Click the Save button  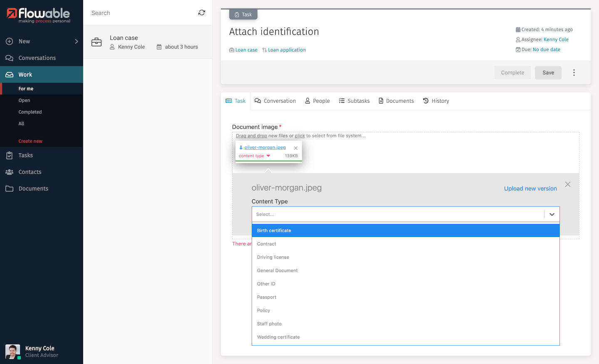548,73
